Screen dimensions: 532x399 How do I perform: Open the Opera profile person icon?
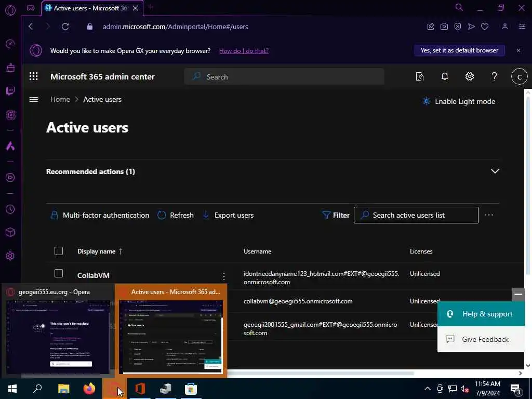tap(505, 26)
